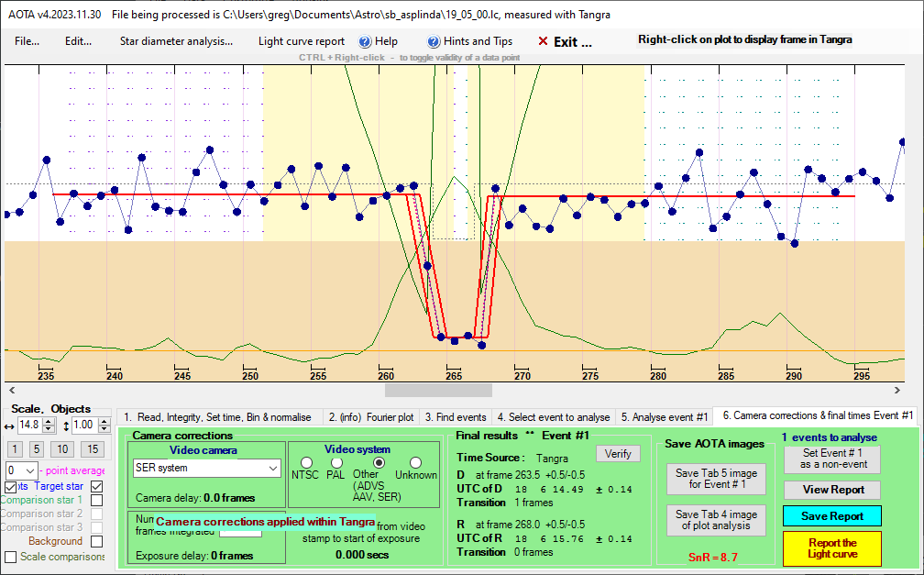Open Hints and Tips icon

tap(434, 41)
